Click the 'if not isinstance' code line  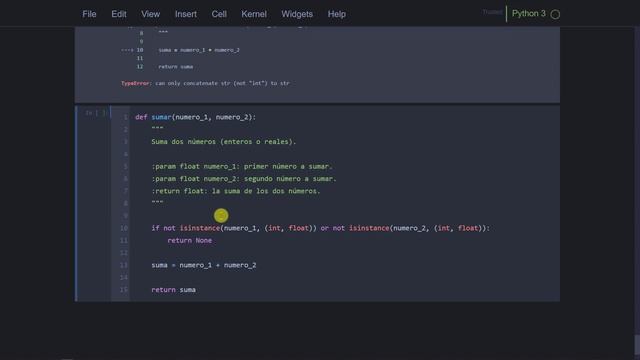pos(320,228)
